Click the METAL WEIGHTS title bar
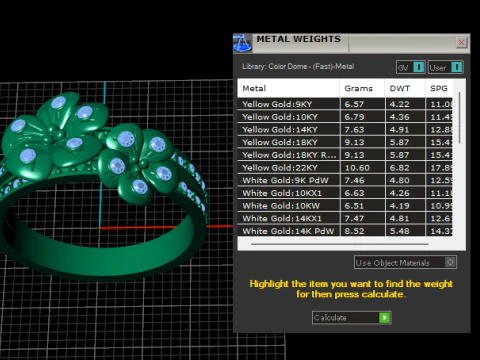The height and width of the screenshot is (360, 480). tap(353, 43)
